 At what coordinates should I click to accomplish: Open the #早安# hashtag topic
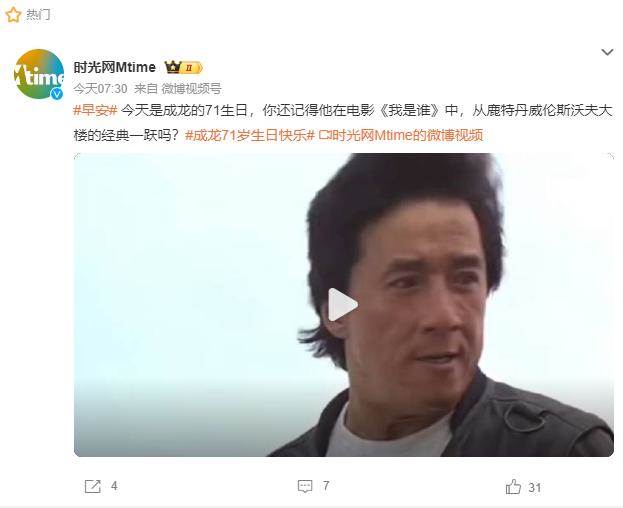coord(95,110)
